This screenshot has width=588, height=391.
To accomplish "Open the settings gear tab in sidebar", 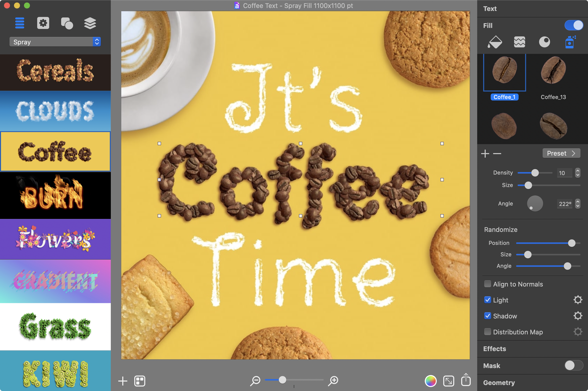I will tap(43, 23).
